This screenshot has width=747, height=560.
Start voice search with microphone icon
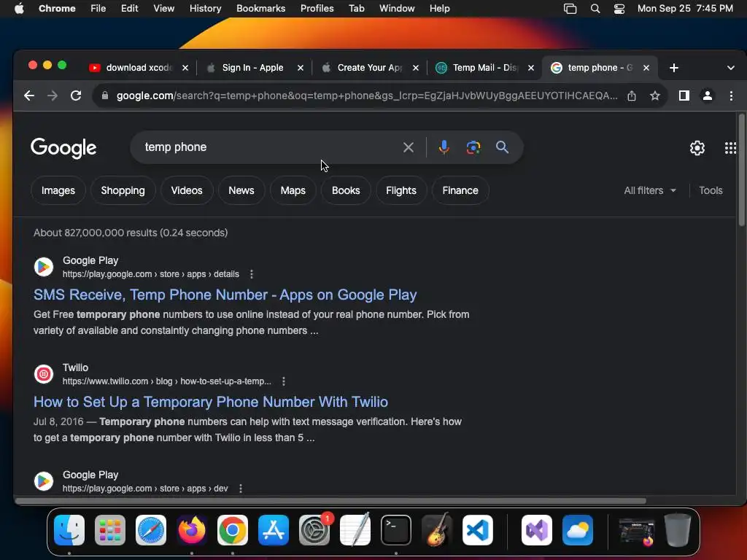pos(444,147)
